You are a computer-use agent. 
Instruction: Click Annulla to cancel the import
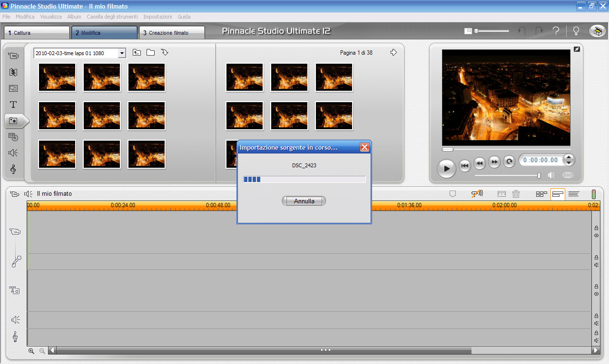tap(304, 201)
